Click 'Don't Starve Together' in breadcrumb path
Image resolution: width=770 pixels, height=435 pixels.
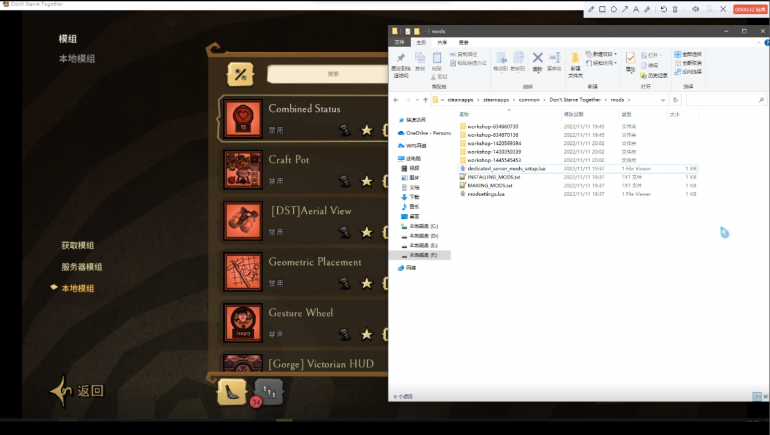575,100
